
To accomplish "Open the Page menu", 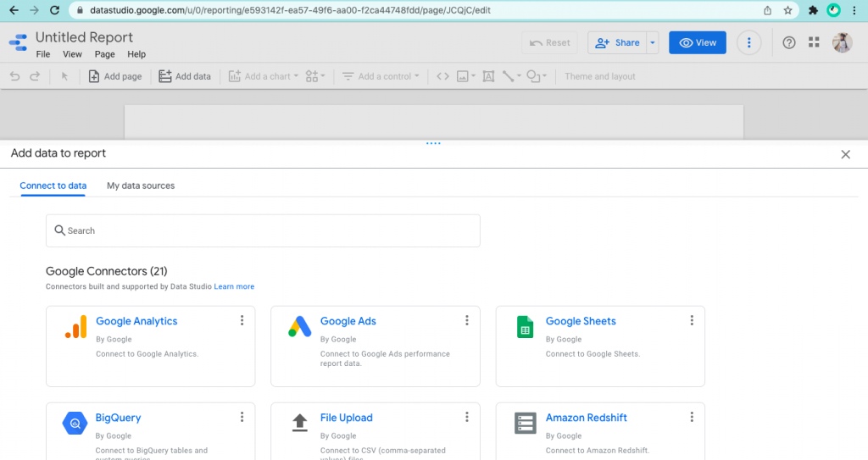I will [x=104, y=54].
